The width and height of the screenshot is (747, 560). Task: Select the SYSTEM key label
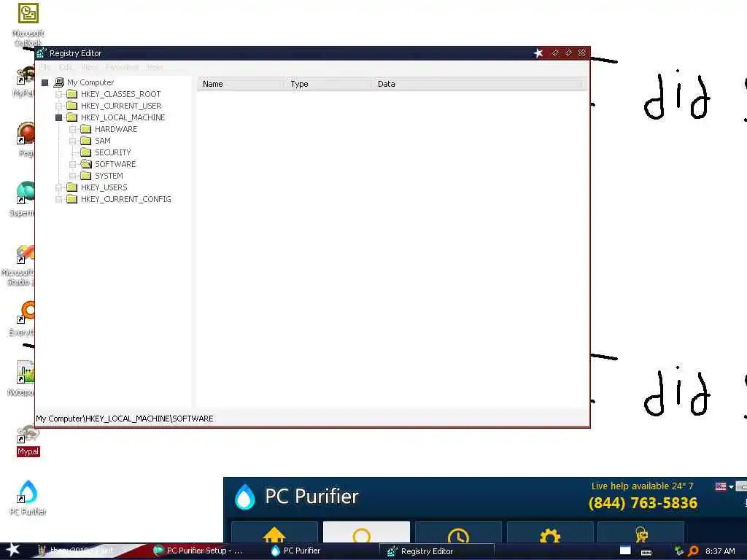click(109, 176)
